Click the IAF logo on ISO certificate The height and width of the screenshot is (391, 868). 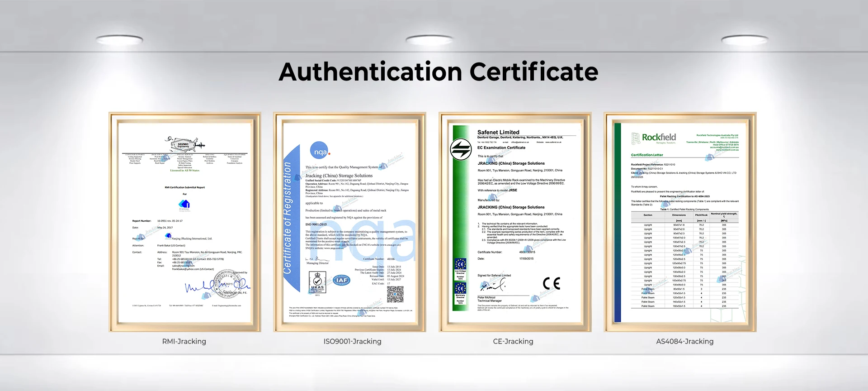(x=342, y=281)
